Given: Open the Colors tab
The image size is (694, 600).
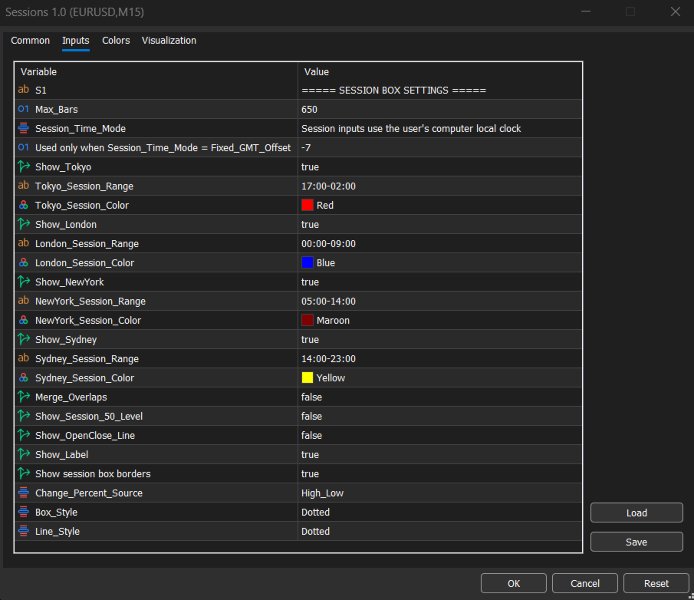Looking at the screenshot, I should pyautogui.click(x=116, y=40).
